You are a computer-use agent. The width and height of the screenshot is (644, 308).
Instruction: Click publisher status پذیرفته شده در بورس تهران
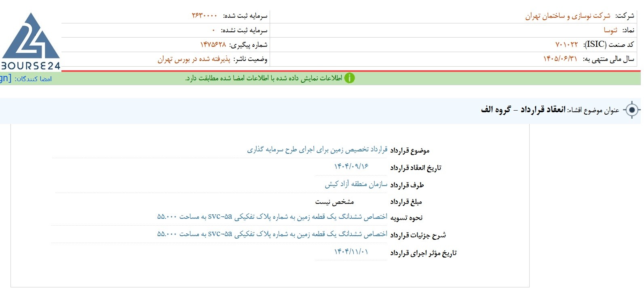tap(194, 59)
